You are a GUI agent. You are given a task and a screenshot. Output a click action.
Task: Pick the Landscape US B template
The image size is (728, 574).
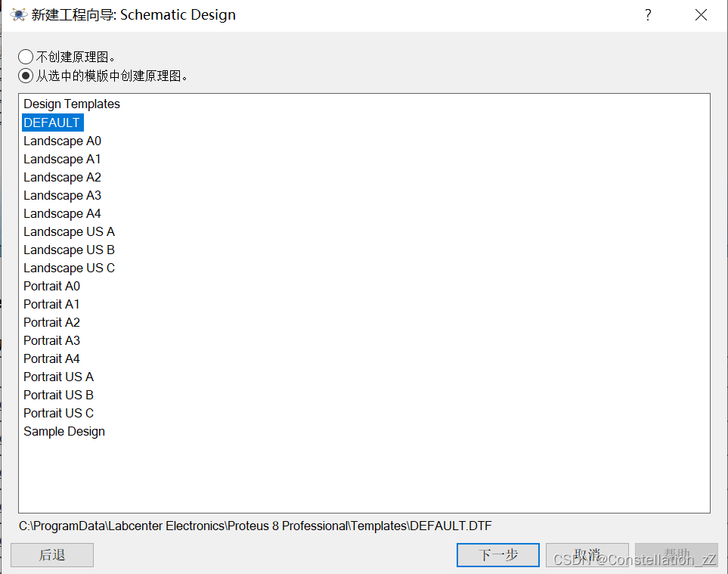(70, 250)
